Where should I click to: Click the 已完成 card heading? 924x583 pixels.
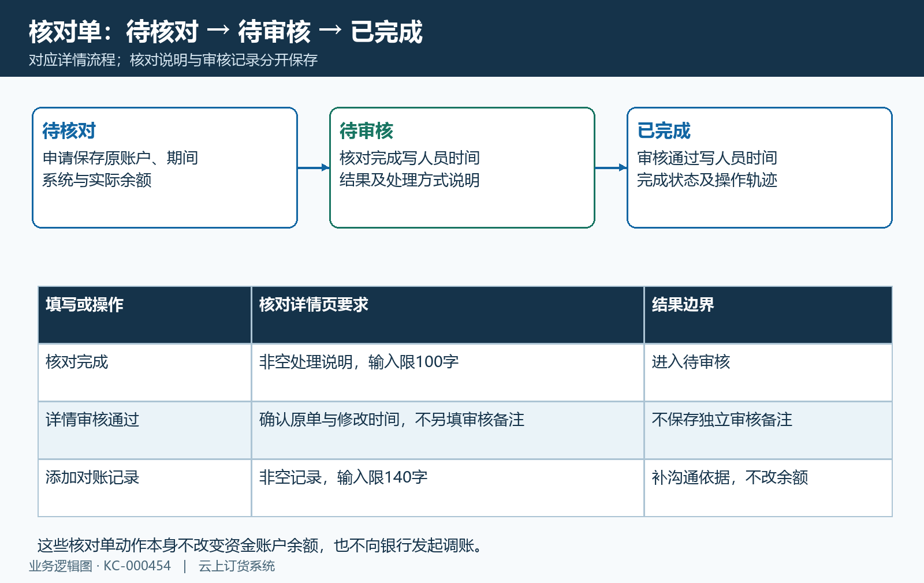[664, 131]
